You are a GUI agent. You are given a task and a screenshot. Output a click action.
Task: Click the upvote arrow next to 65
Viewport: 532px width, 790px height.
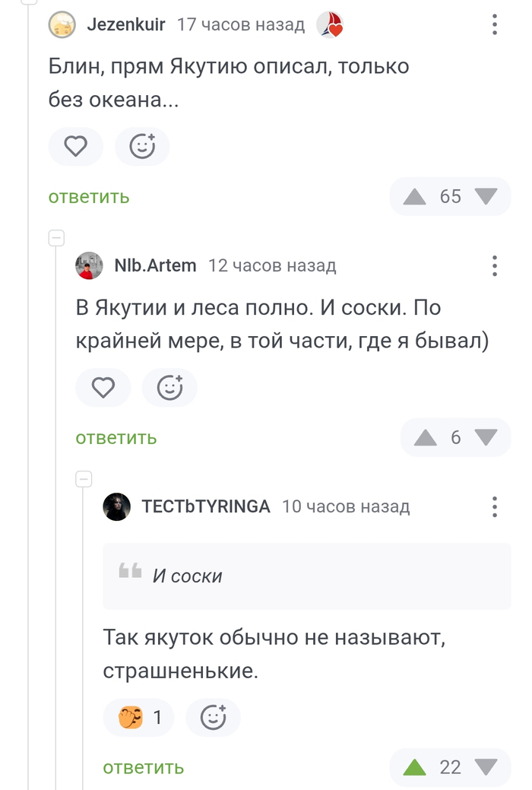[x=415, y=196]
